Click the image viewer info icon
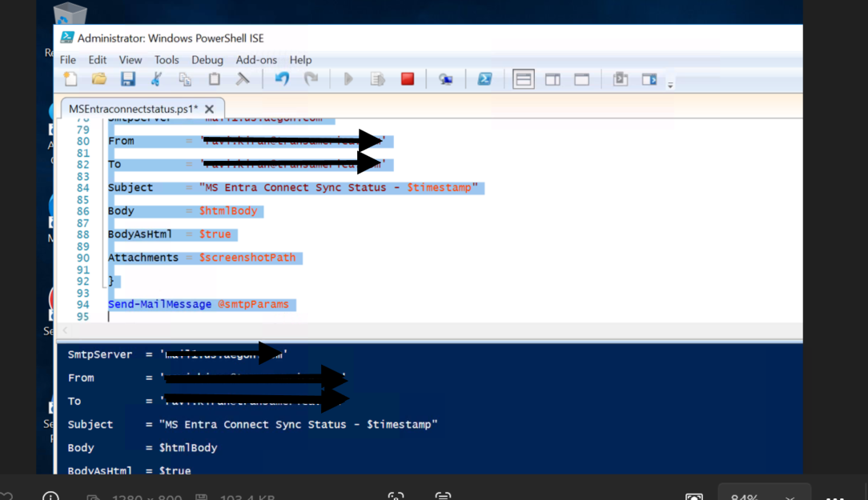 point(50,496)
